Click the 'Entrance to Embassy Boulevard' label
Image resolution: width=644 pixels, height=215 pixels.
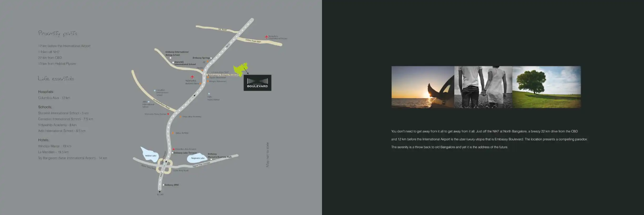[x=224, y=75]
